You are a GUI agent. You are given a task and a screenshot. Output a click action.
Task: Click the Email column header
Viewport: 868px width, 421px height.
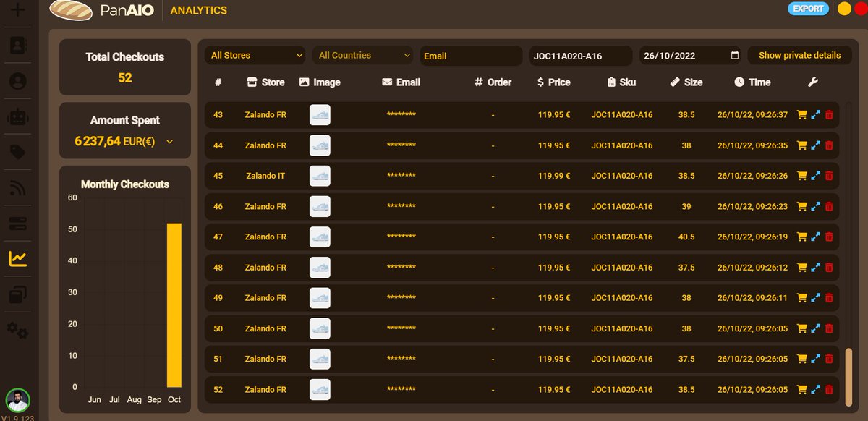click(401, 82)
